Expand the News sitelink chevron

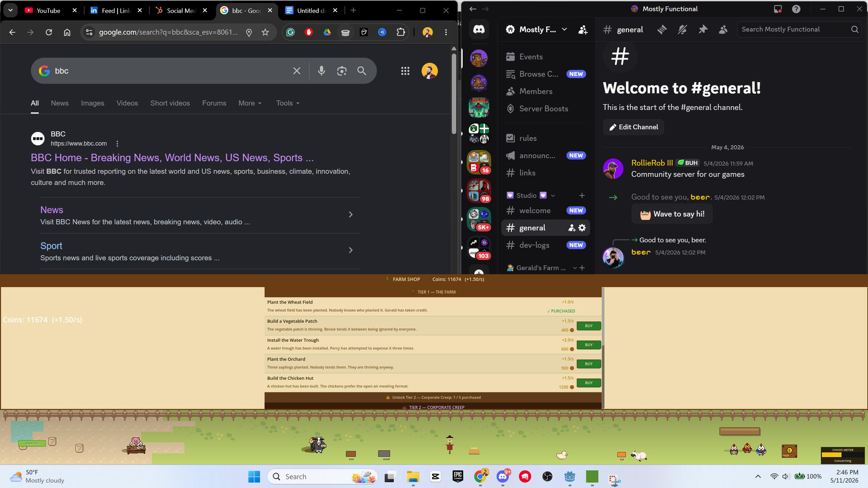(x=351, y=214)
